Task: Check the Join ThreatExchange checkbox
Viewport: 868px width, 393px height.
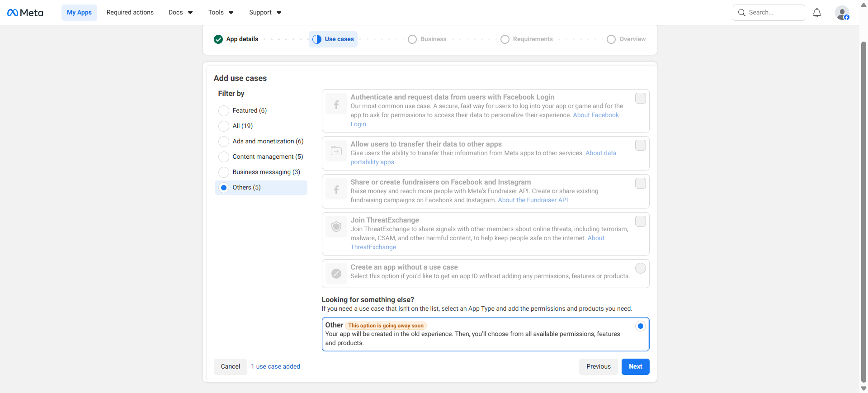Action: click(x=640, y=221)
